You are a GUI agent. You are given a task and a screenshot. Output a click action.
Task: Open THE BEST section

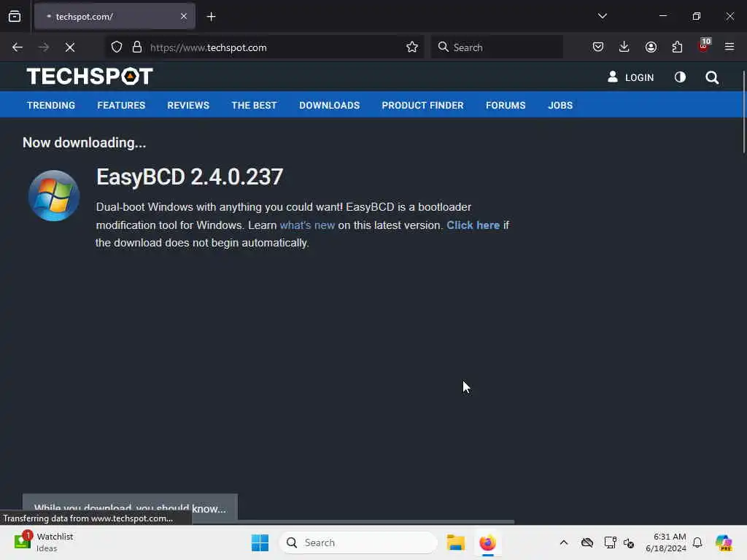(x=254, y=105)
